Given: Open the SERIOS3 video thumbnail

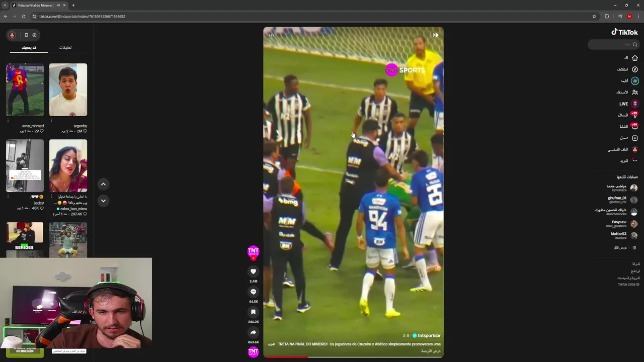Looking at the screenshot, I should coord(25,240).
